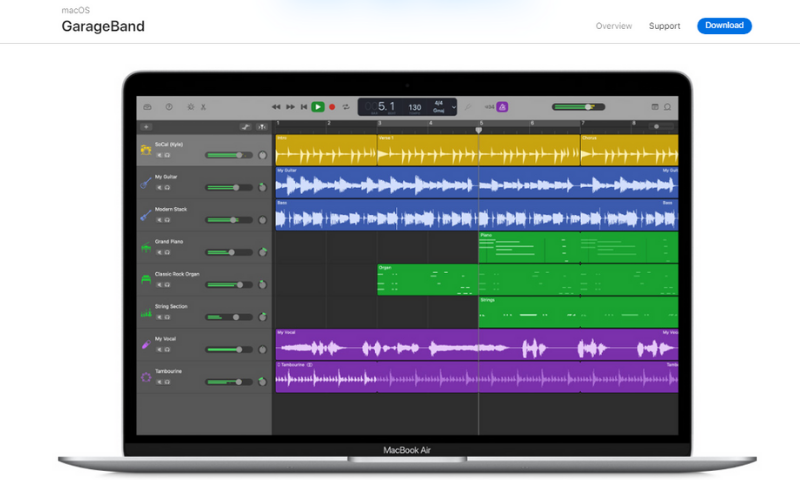Viewport: 800px width, 500px height.
Task: Open Quick Help question mark icon
Action: [169, 107]
